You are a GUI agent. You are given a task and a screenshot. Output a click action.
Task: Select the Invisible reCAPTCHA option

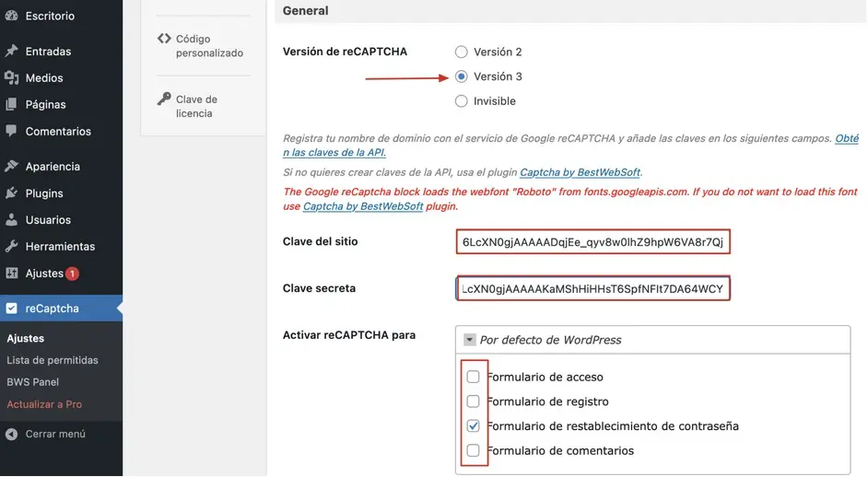462,101
